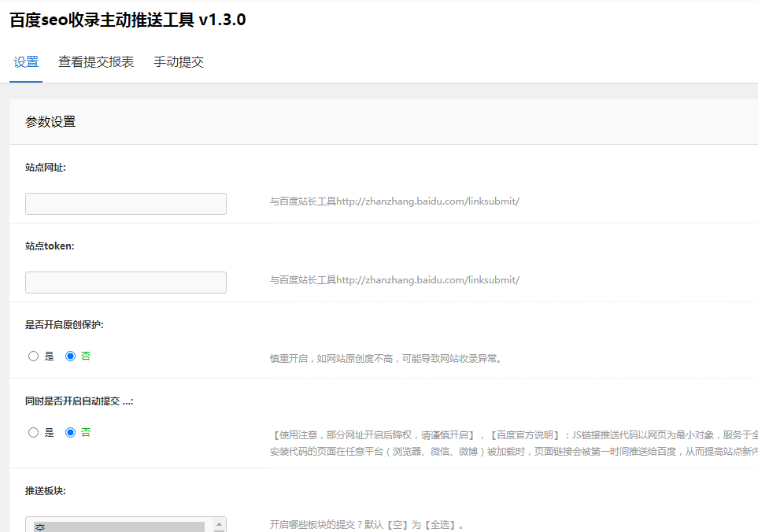Viewport: 758px width, 532px height.
Task: Select 否 radio for 是否开启原创保护
Action: coord(71,357)
